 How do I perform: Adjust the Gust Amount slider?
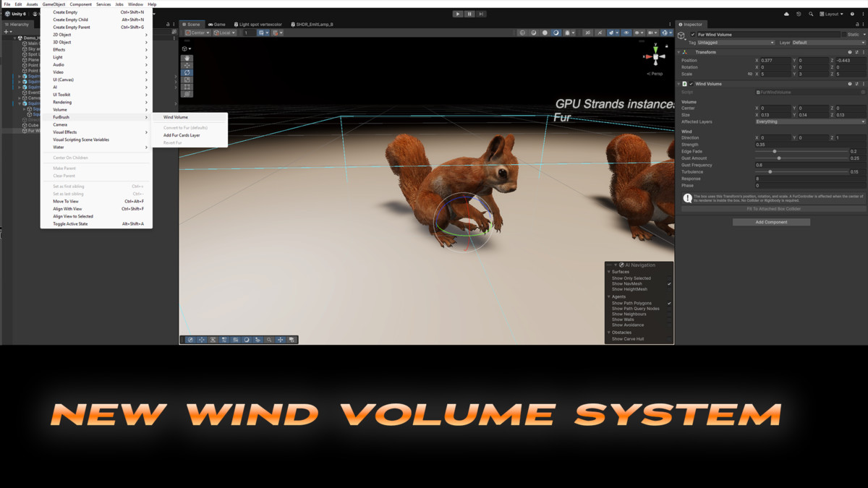(x=800, y=158)
